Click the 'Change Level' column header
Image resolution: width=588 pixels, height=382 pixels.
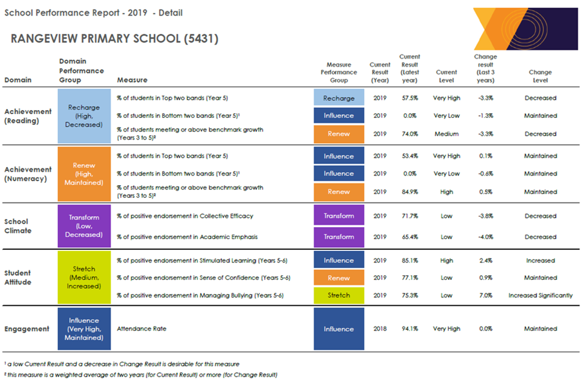(540, 76)
